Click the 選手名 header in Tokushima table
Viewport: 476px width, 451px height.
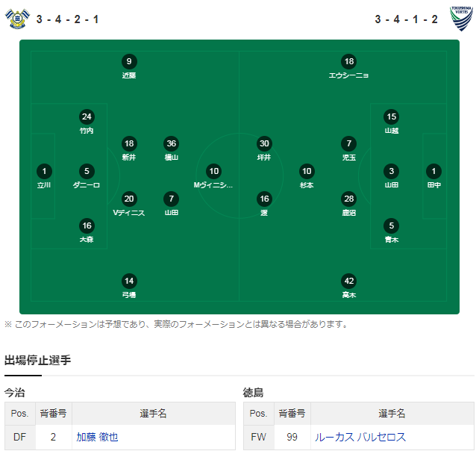coord(392,414)
